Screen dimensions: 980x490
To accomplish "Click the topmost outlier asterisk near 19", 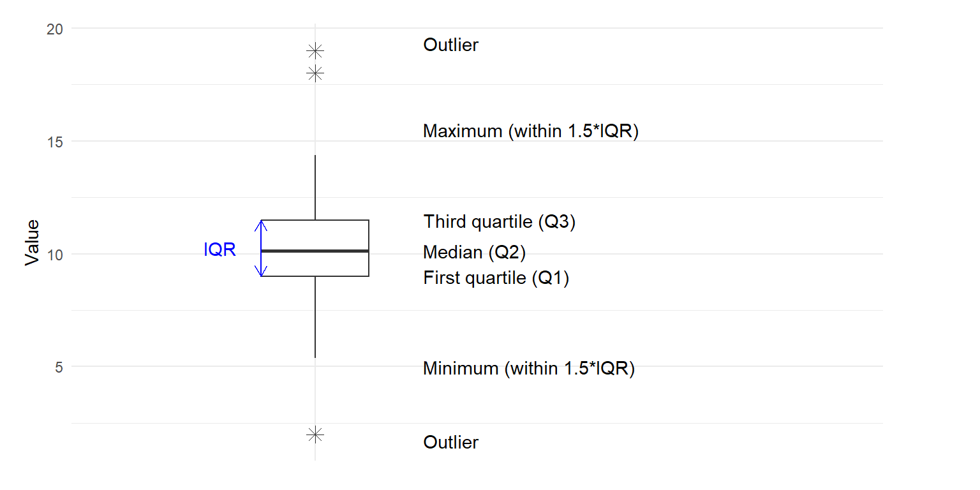I will [315, 50].
